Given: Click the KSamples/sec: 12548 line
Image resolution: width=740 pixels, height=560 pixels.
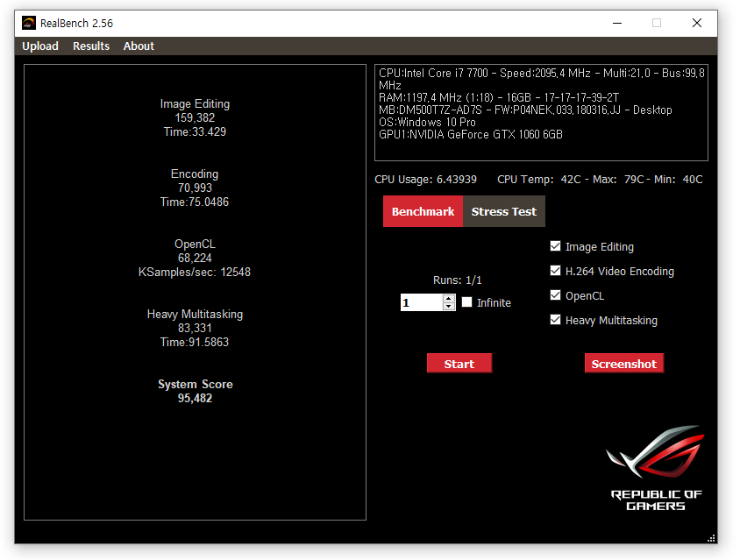Looking at the screenshot, I should (195, 273).
